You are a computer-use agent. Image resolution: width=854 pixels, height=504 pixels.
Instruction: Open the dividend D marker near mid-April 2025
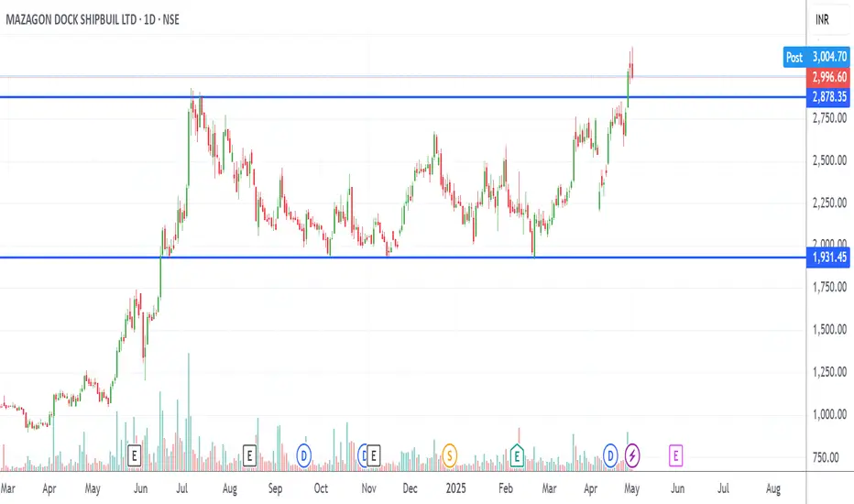coord(610,455)
